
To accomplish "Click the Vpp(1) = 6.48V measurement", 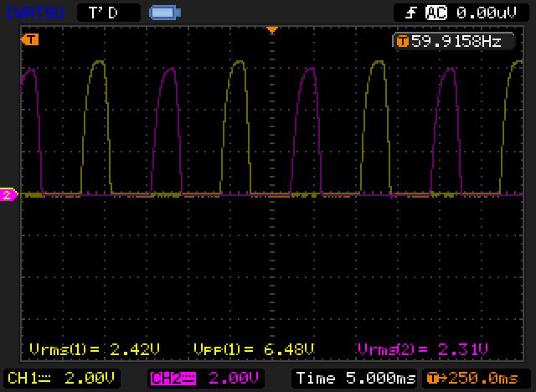I will tap(254, 349).
